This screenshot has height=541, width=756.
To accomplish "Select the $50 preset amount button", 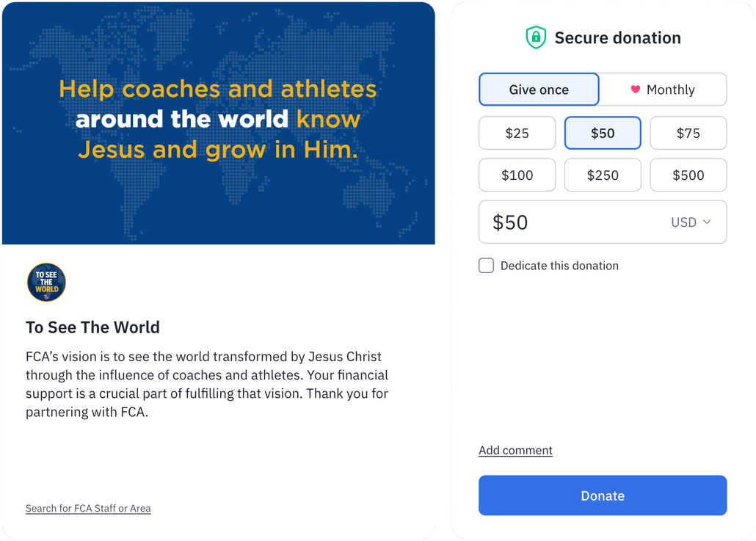I will [603, 133].
